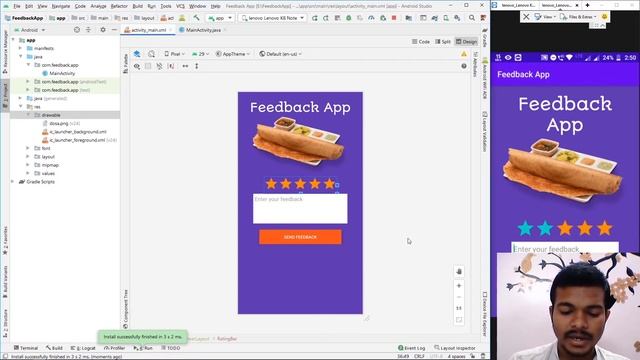Open the Profiler tool window

pyautogui.click(x=114, y=348)
